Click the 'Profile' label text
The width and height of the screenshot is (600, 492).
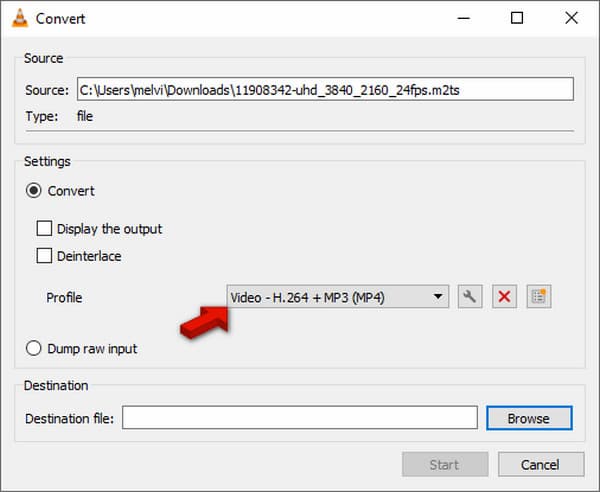click(x=64, y=298)
